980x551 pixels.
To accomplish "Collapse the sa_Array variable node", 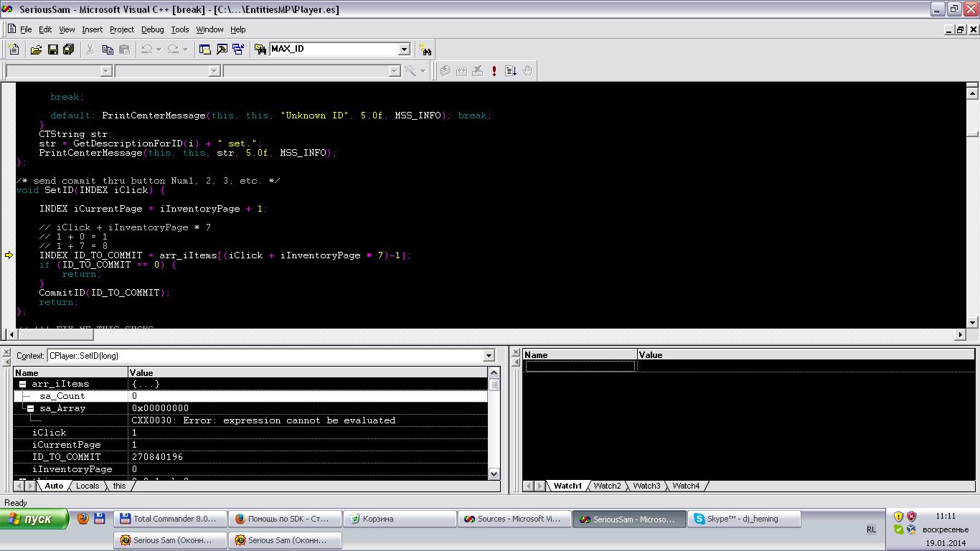I will tap(30, 408).
